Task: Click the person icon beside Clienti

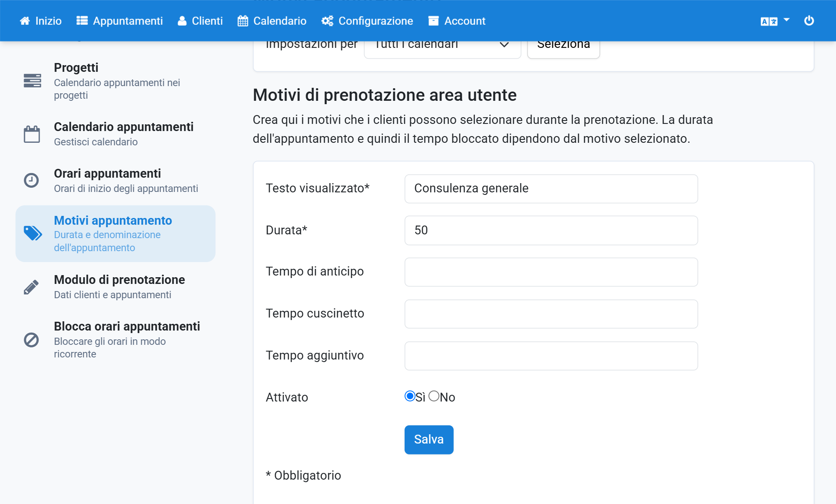Action: 182,21
